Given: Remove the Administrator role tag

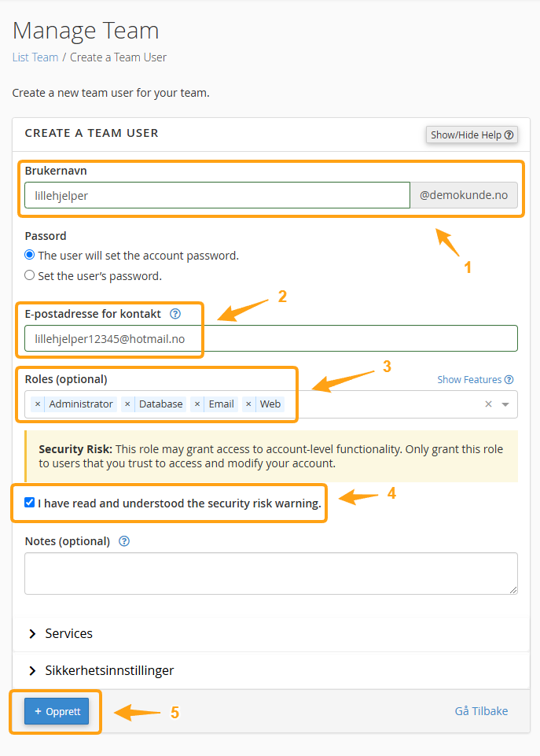Looking at the screenshot, I should point(38,404).
